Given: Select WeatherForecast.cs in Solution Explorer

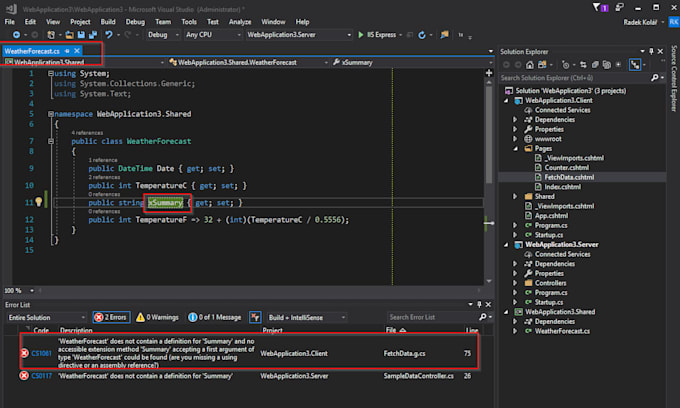Looking at the screenshot, I should [562, 331].
